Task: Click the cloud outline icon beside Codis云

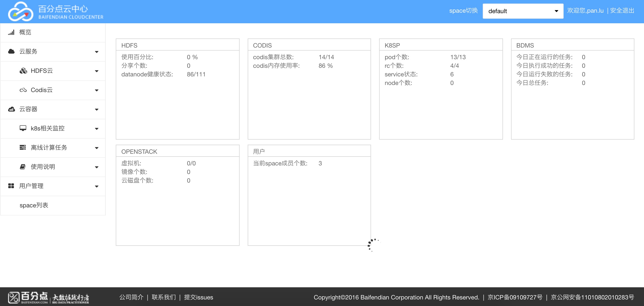Action: [23, 90]
